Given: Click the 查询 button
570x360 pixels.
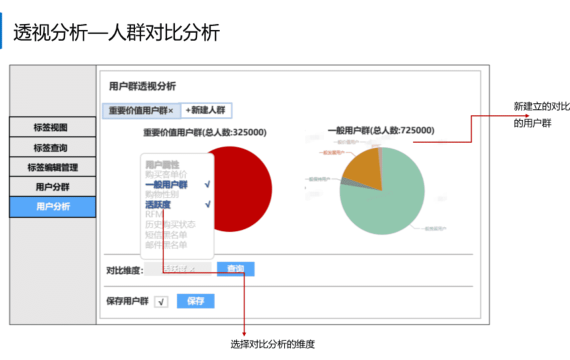Looking at the screenshot, I should [236, 269].
